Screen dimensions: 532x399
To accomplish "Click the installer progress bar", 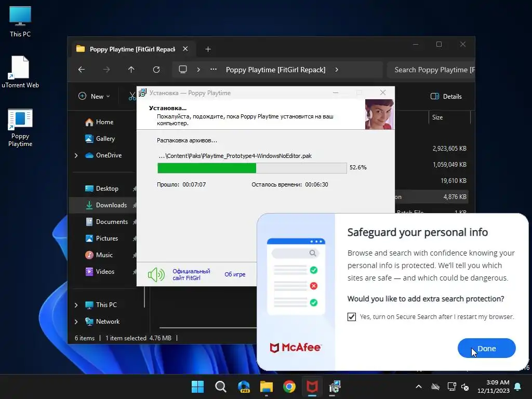I will pyautogui.click(x=252, y=168).
